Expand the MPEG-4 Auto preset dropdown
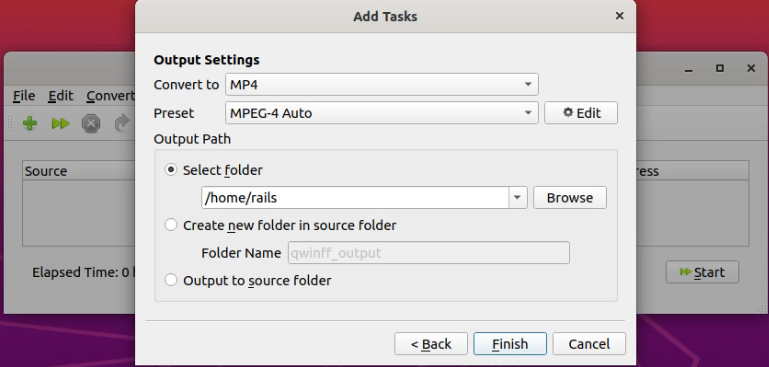This screenshot has height=367, width=769. pos(382,113)
